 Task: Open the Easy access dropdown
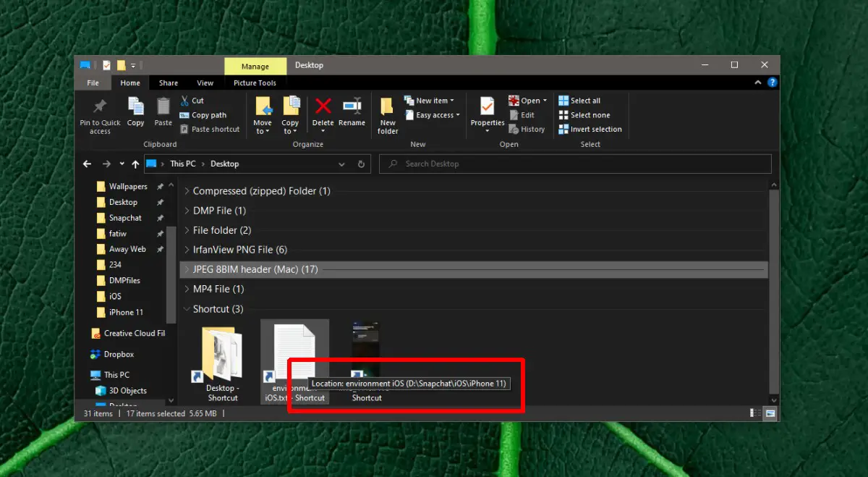pos(433,115)
